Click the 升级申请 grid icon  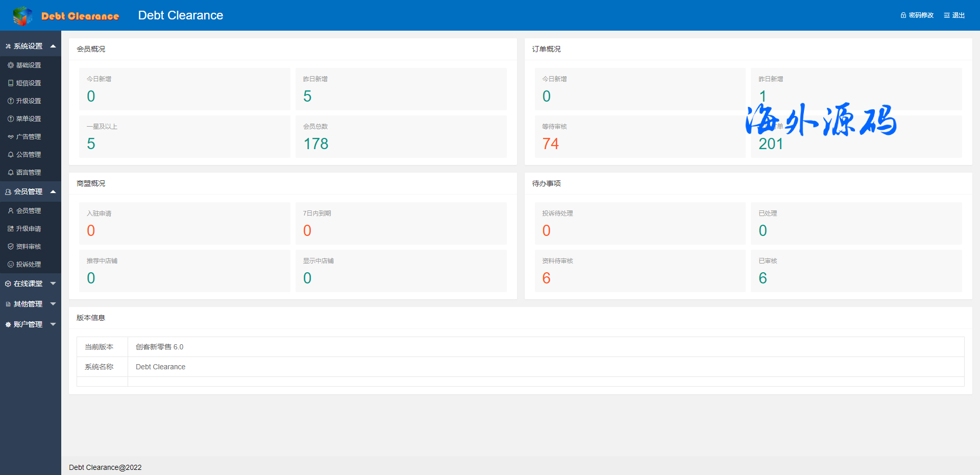tap(11, 229)
